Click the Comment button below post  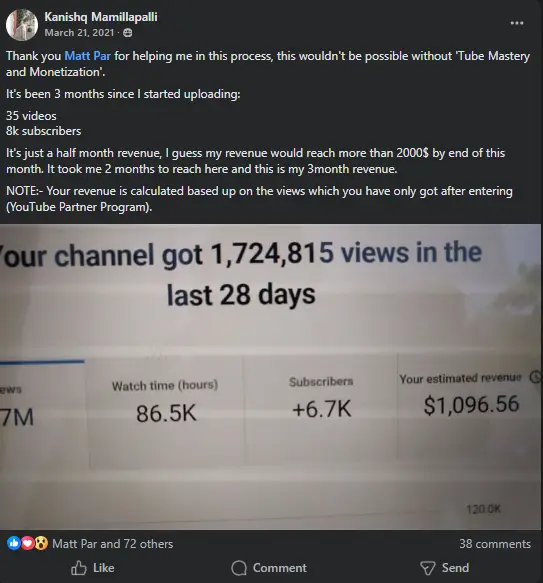tap(269, 568)
